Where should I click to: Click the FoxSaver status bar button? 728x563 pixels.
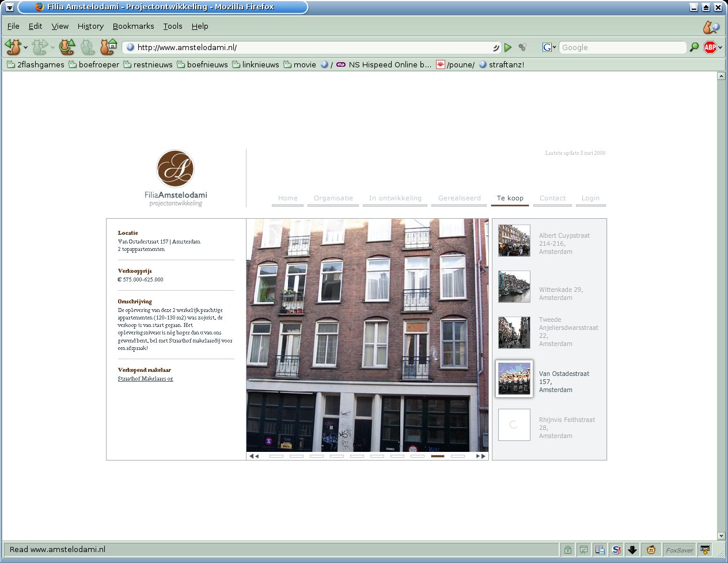point(679,550)
